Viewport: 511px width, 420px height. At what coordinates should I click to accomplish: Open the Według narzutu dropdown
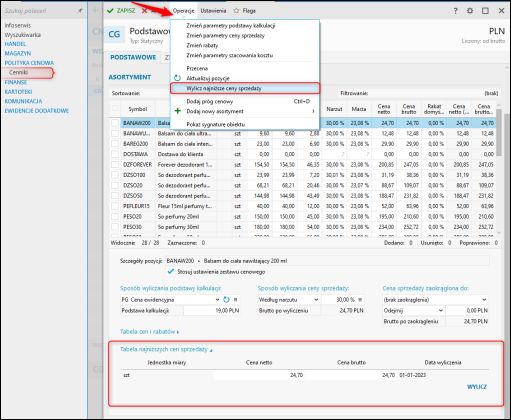pos(289,300)
